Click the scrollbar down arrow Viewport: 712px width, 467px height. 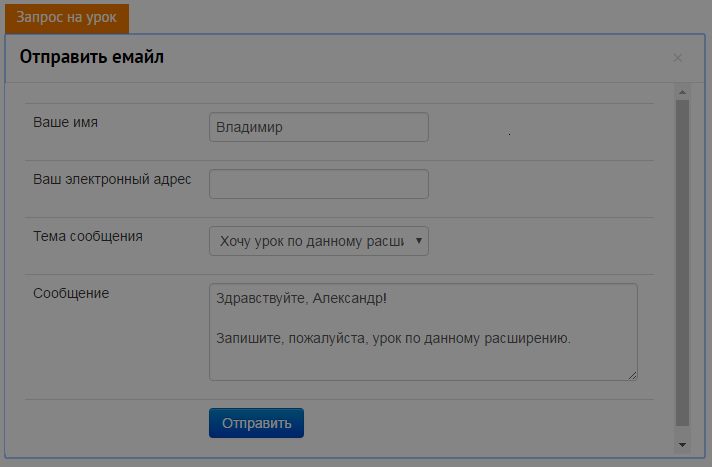(x=682, y=445)
